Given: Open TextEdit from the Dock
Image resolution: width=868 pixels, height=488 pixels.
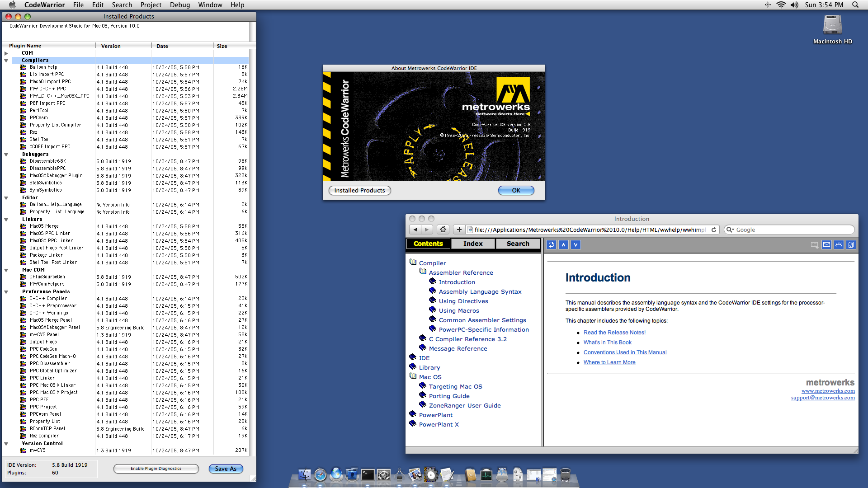Looking at the screenshot, I should click(x=447, y=474).
